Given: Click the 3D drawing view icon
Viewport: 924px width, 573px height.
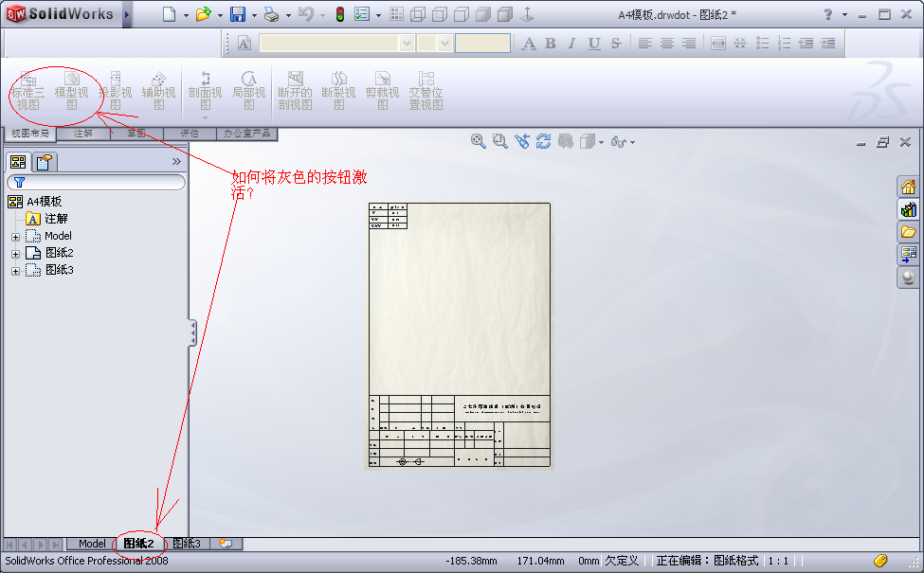Looking at the screenshot, I should pos(566,141).
